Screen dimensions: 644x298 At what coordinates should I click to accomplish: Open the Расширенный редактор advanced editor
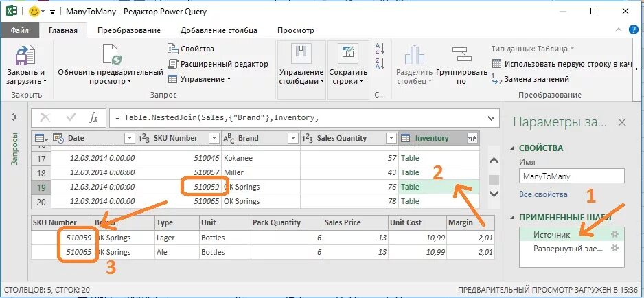(x=218, y=64)
